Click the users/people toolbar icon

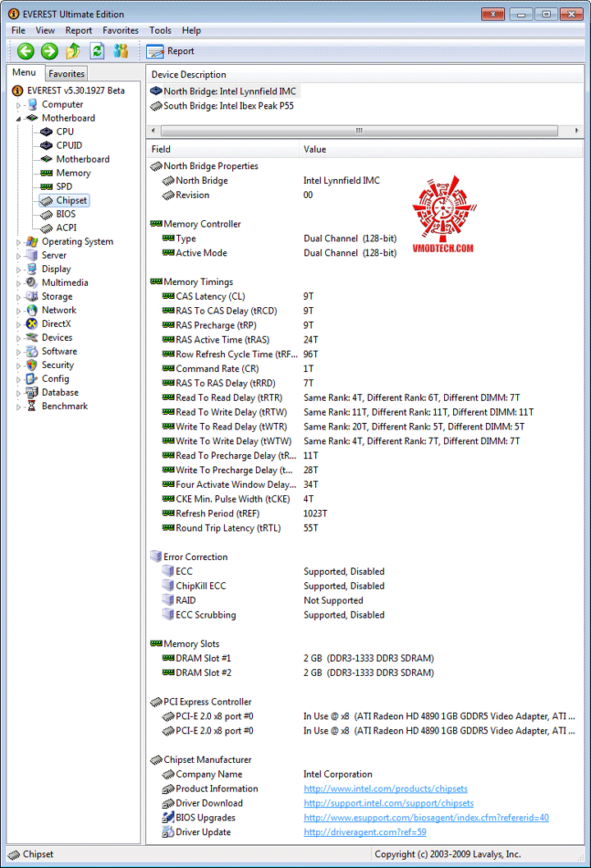click(x=121, y=51)
